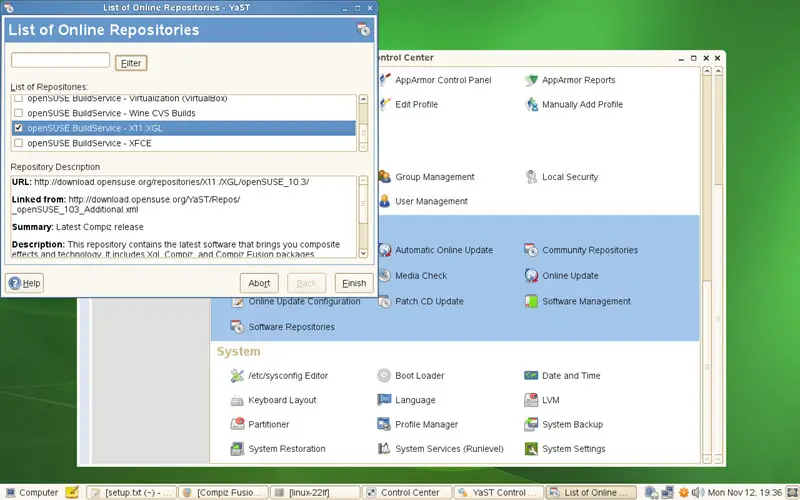The width and height of the screenshot is (800, 500).
Task: Open Date and Time icon
Action: (x=531, y=376)
